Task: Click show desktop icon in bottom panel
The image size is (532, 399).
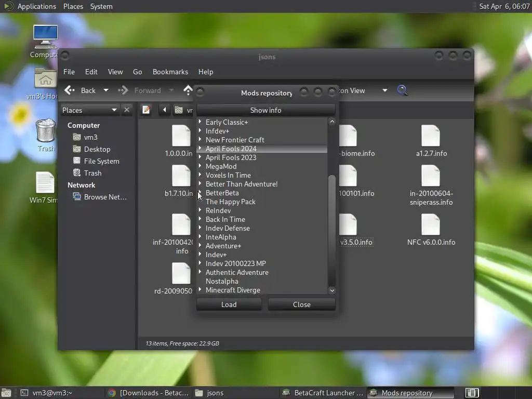Action: (6, 393)
